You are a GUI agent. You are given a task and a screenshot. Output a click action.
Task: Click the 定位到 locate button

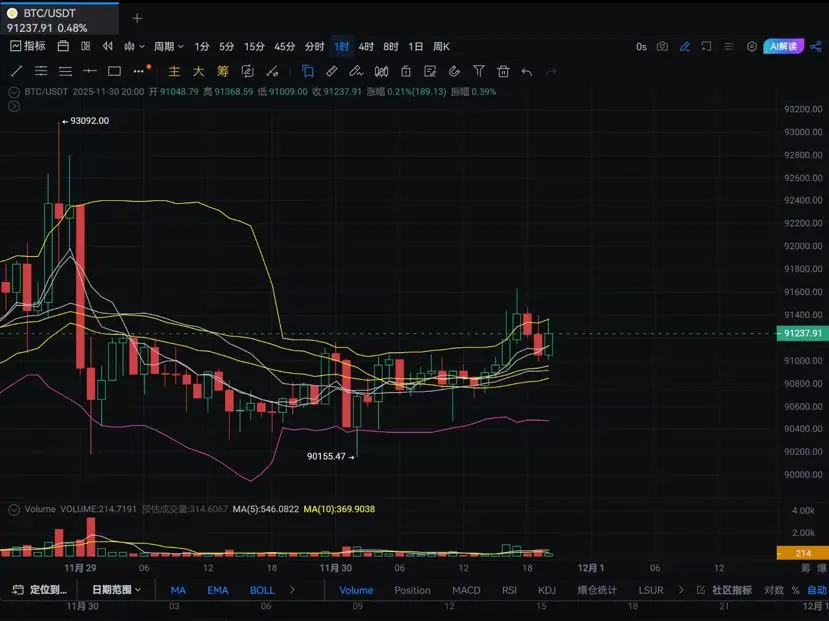40,590
